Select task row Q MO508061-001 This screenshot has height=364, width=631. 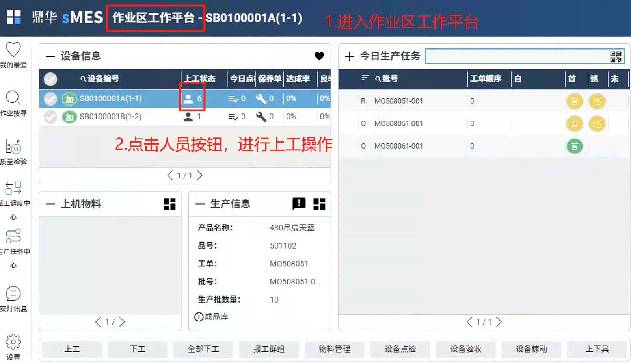484,147
